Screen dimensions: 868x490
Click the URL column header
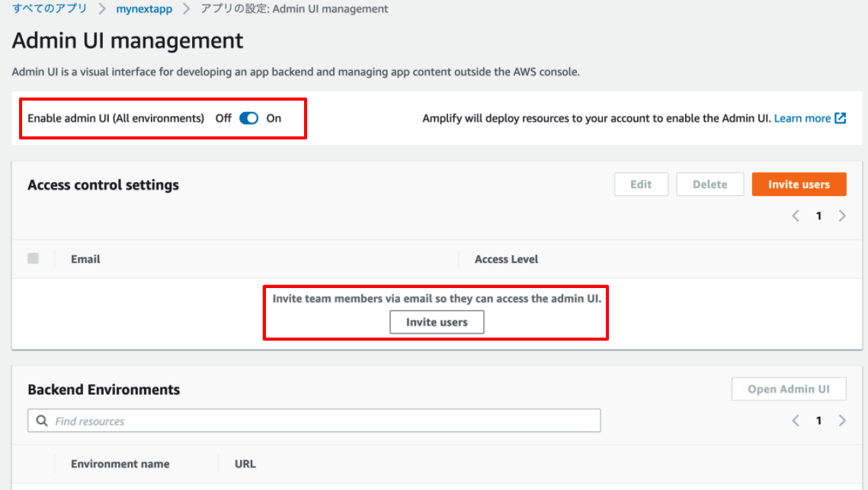(245, 464)
